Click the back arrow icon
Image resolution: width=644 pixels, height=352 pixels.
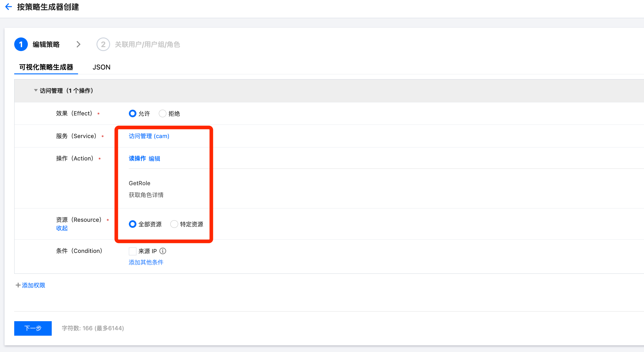8,7
